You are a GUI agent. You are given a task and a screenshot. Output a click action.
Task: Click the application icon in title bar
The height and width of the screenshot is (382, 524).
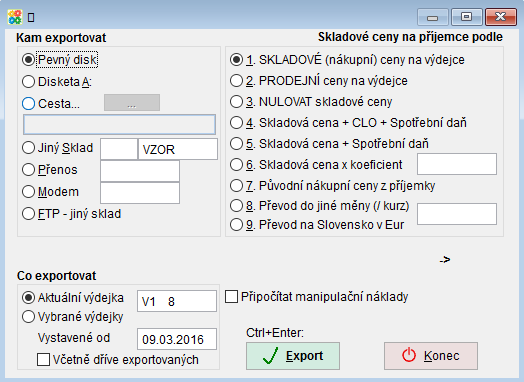[15, 17]
